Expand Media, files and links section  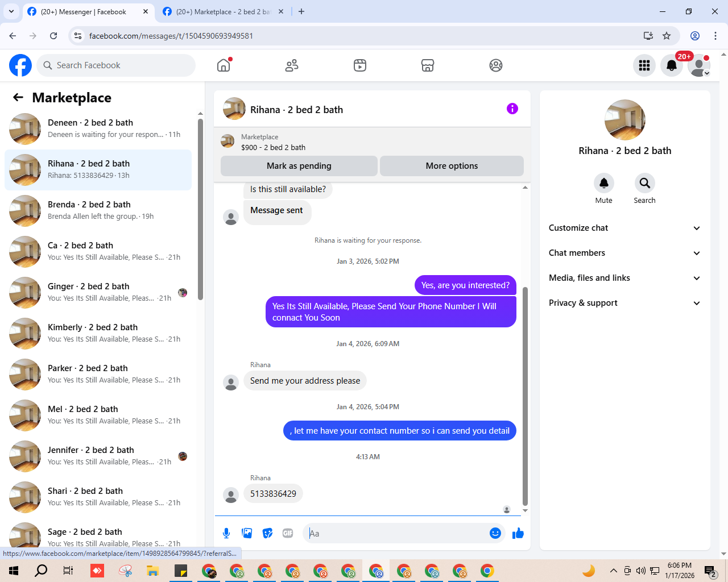pyautogui.click(x=624, y=278)
